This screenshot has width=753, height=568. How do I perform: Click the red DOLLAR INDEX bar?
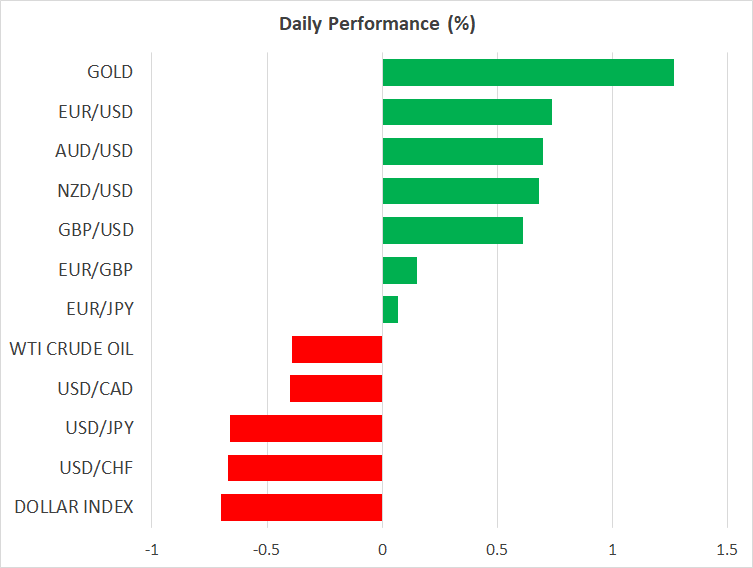tap(301, 507)
